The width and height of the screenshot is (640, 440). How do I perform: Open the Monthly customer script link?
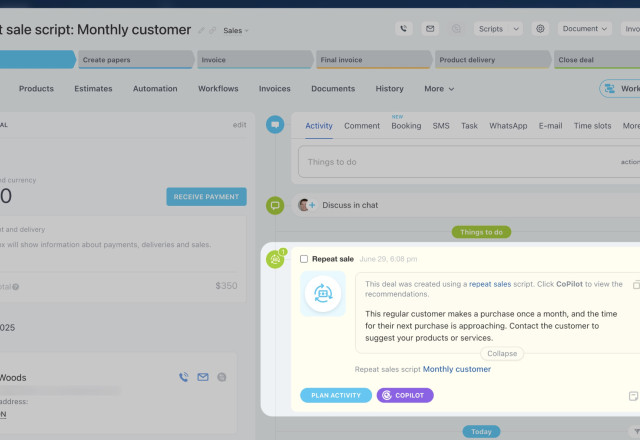tap(457, 369)
